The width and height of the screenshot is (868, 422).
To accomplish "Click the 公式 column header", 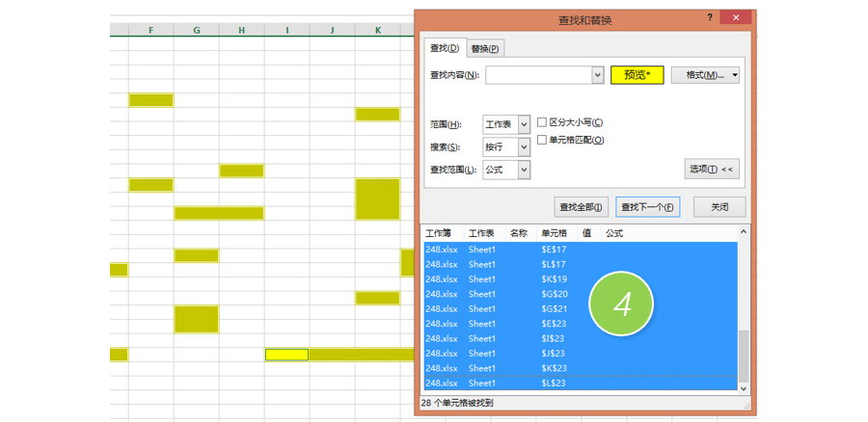I will pos(614,233).
